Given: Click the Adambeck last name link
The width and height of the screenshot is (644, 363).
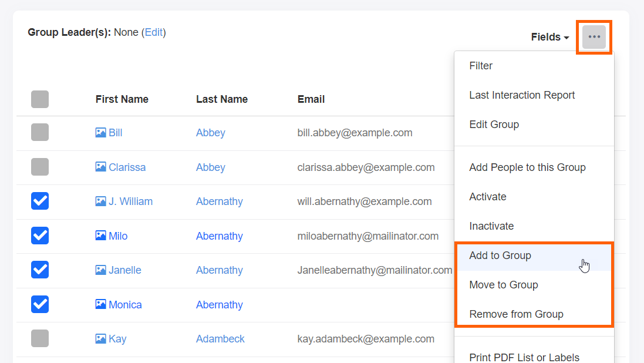Looking at the screenshot, I should pos(220,338).
